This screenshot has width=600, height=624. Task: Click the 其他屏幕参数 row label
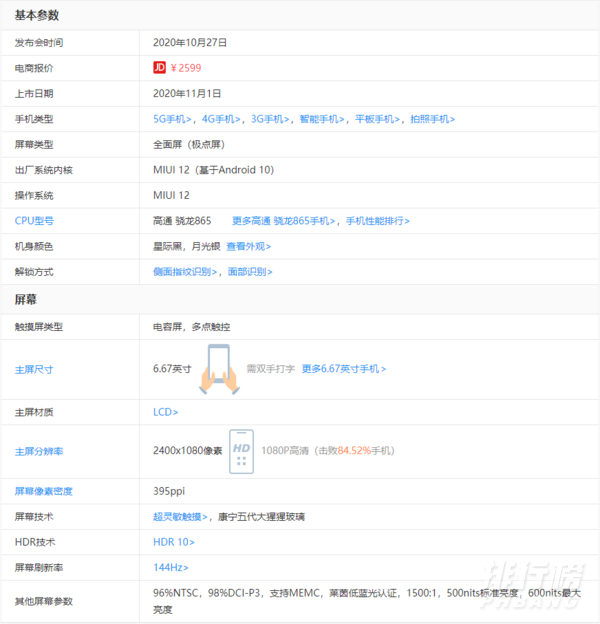(x=44, y=601)
